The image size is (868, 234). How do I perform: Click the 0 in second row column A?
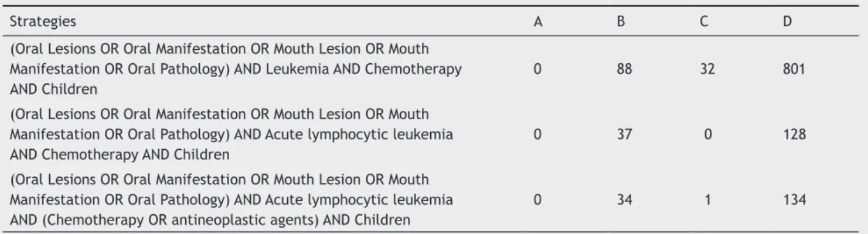pyautogui.click(x=536, y=135)
